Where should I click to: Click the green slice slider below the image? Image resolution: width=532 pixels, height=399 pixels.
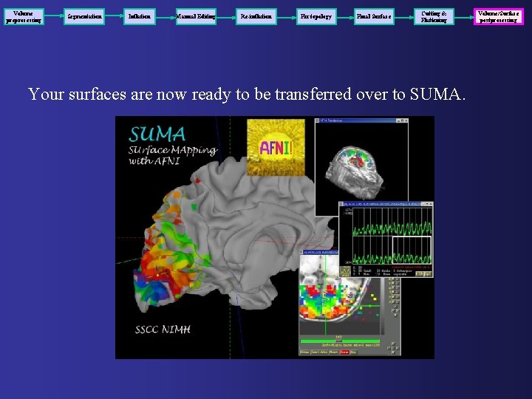point(340,341)
